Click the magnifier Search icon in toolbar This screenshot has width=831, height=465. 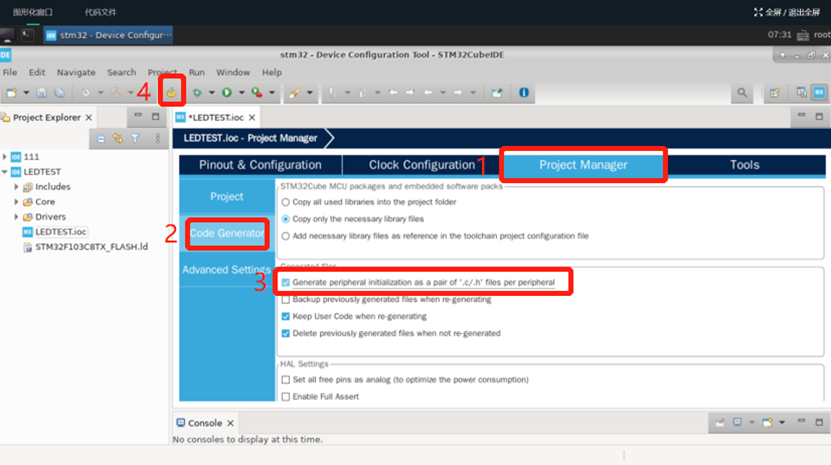pyautogui.click(x=742, y=93)
